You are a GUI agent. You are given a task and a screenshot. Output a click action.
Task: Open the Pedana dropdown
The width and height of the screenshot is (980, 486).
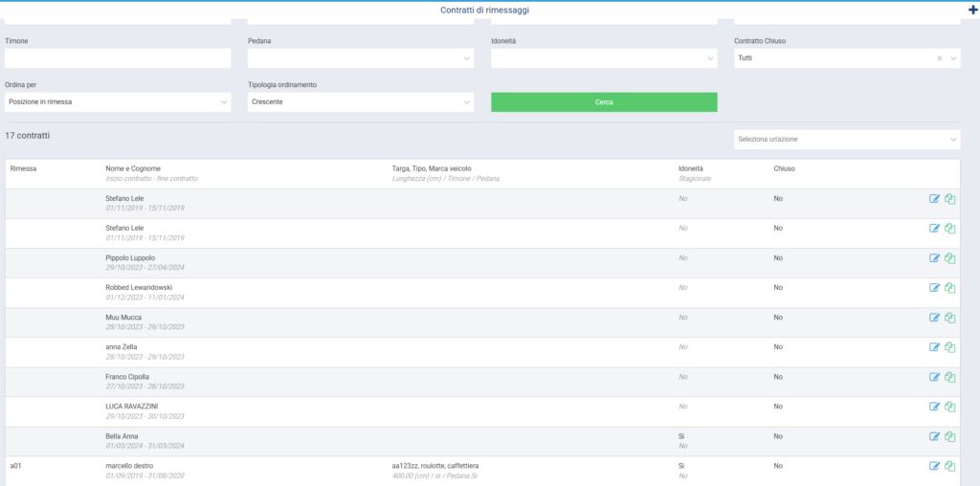point(360,58)
